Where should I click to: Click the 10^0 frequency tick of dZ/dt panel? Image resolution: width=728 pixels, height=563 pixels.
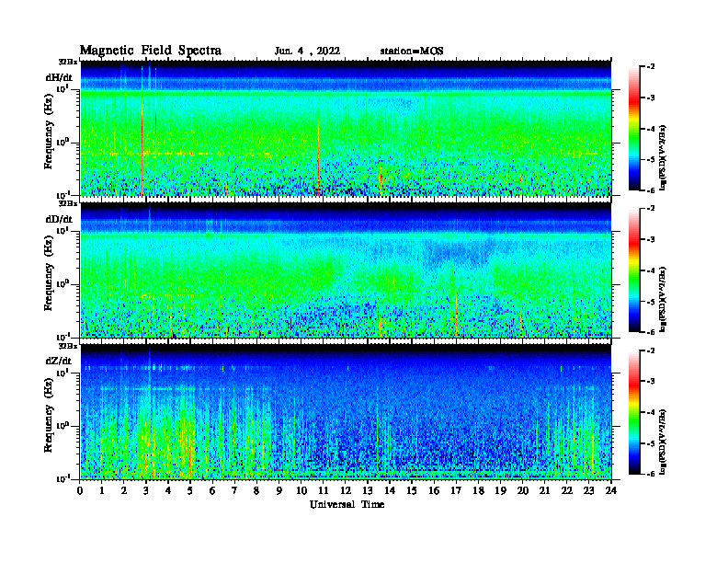63,425
